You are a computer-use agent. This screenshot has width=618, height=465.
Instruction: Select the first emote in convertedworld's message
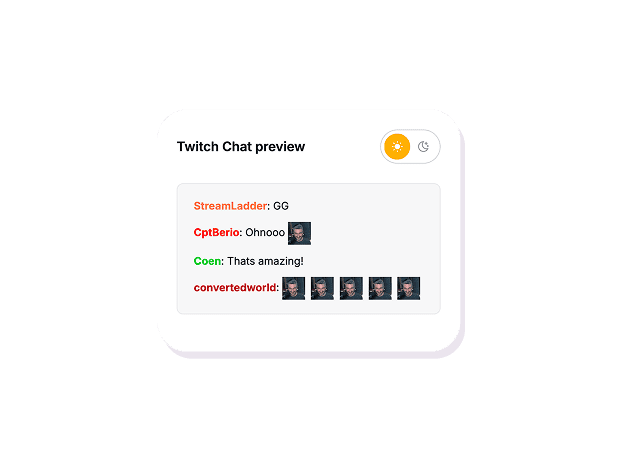click(293, 288)
